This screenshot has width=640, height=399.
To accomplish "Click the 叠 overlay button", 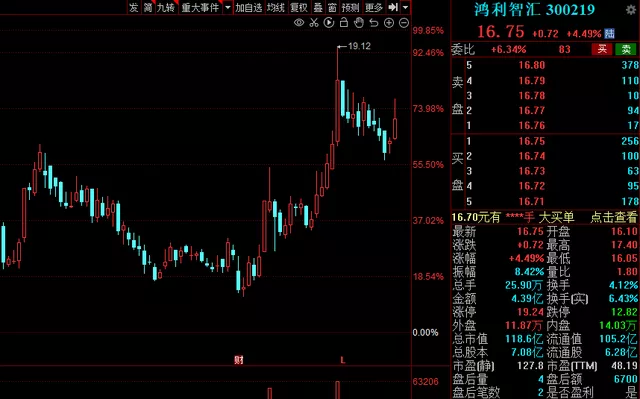I will [318, 7].
